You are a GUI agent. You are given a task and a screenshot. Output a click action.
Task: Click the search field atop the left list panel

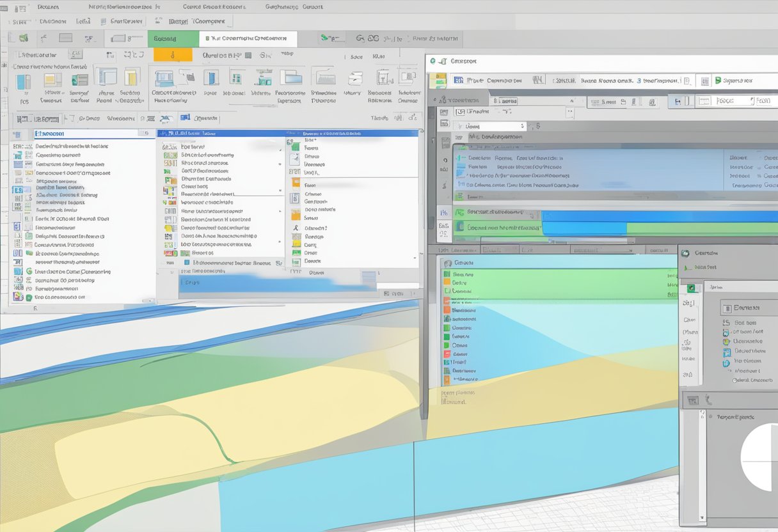[x=86, y=134]
